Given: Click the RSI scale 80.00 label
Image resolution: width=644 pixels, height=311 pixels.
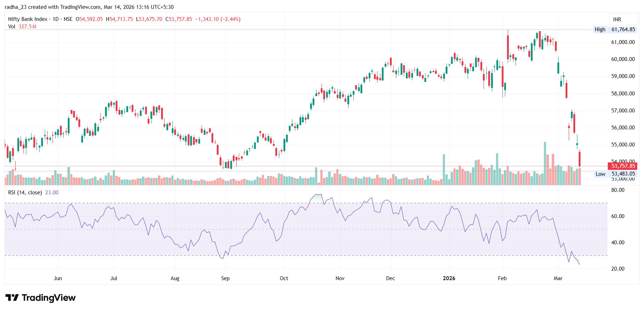Looking at the screenshot, I should point(618,190).
